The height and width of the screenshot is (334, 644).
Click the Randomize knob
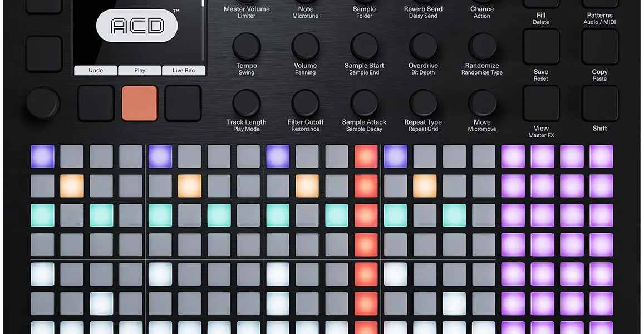pyautogui.click(x=482, y=46)
